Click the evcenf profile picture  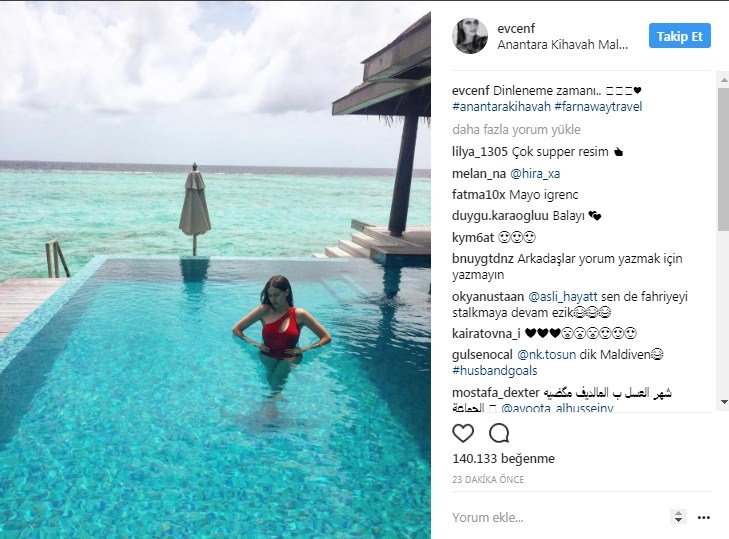coord(470,36)
